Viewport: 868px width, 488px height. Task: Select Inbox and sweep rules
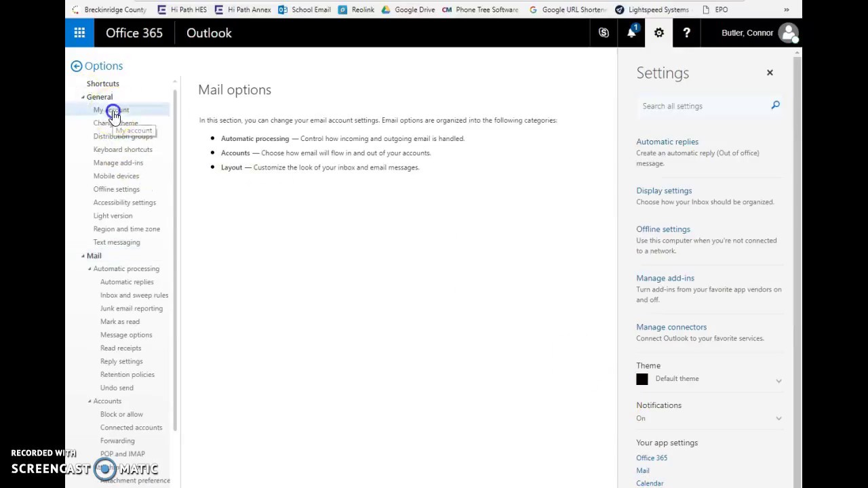pyautogui.click(x=134, y=295)
